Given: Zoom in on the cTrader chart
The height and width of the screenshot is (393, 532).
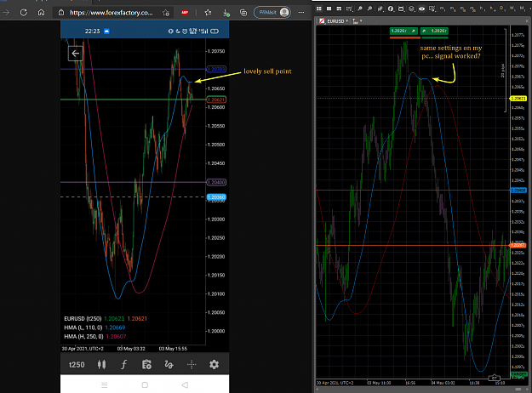Looking at the screenshot, I should (360, 9).
